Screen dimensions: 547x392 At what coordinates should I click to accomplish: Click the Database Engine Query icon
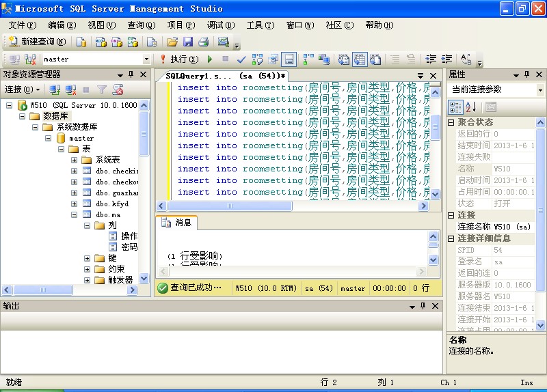pyautogui.click(x=81, y=42)
